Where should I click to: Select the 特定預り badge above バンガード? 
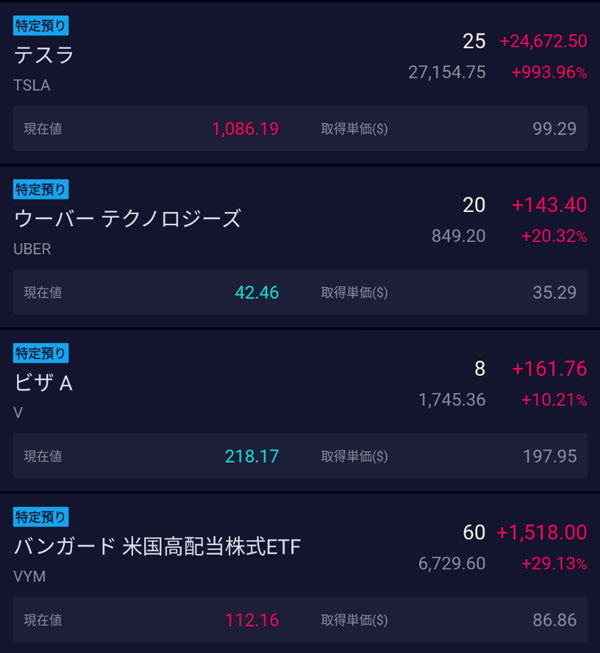[x=41, y=517]
